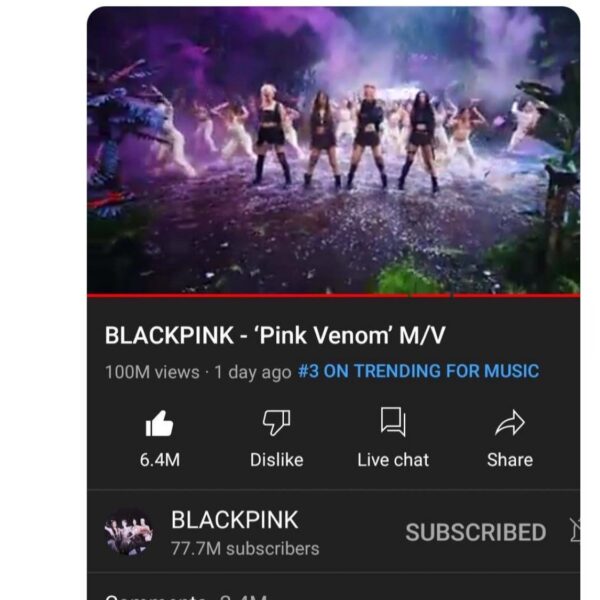Image resolution: width=600 pixels, height=600 pixels.
Task: Click the 77.7M subscribers text
Action: click(245, 548)
